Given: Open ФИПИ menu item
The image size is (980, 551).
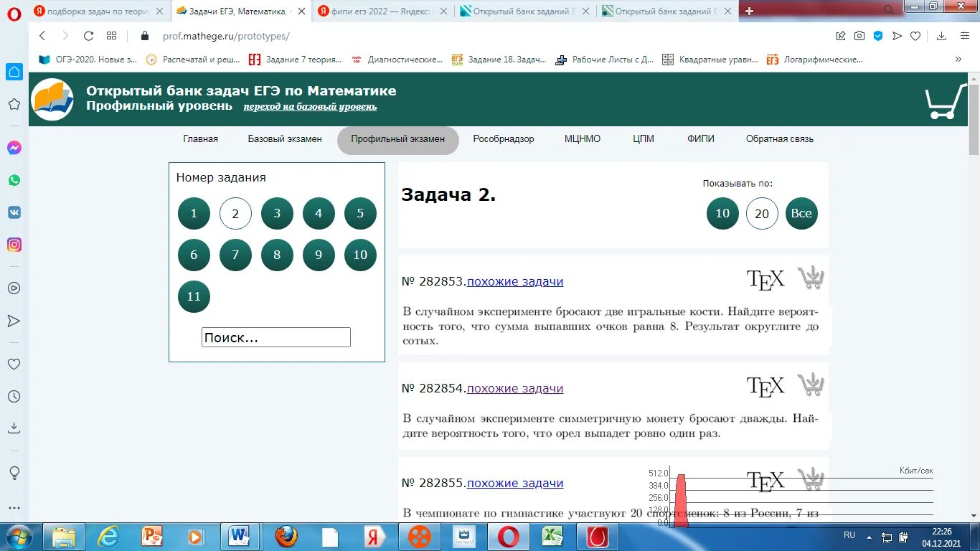Looking at the screenshot, I should [701, 139].
